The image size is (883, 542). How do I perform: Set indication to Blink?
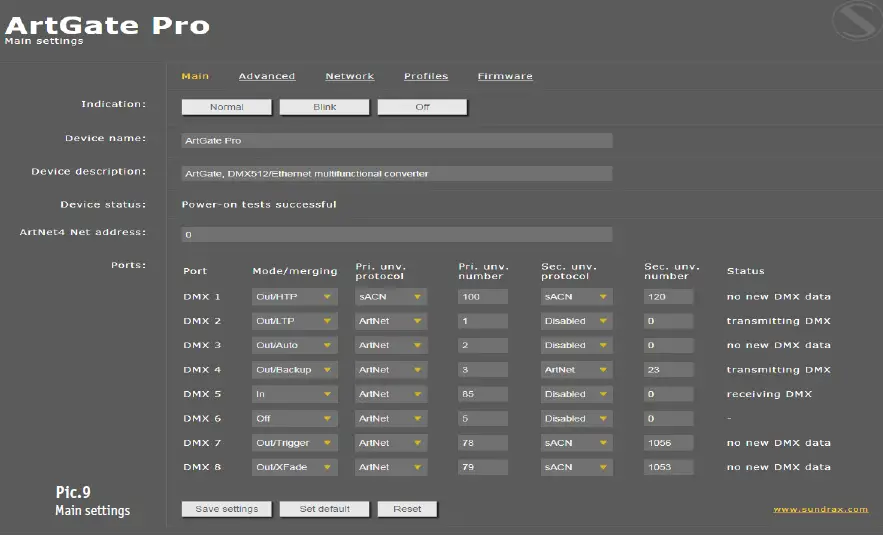[x=324, y=107]
